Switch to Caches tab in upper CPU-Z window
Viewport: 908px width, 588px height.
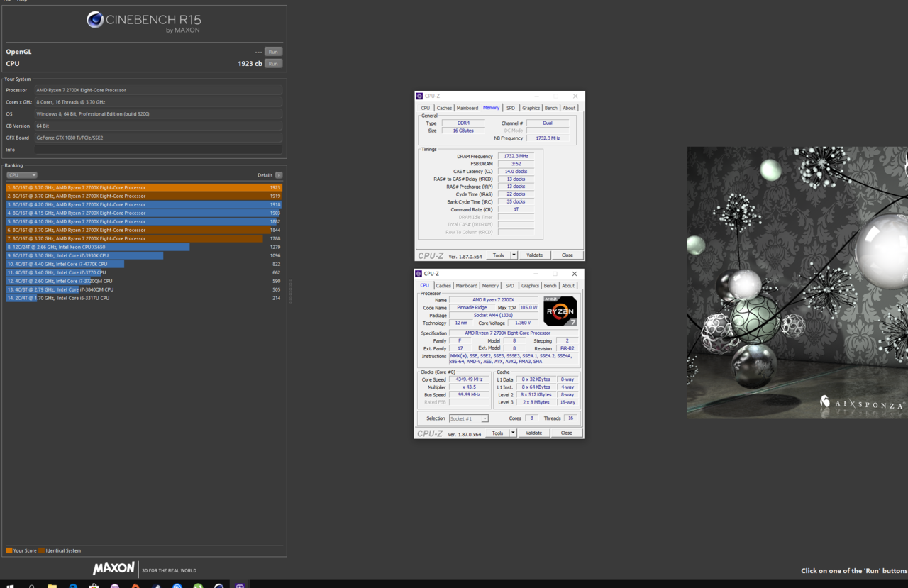pos(444,109)
